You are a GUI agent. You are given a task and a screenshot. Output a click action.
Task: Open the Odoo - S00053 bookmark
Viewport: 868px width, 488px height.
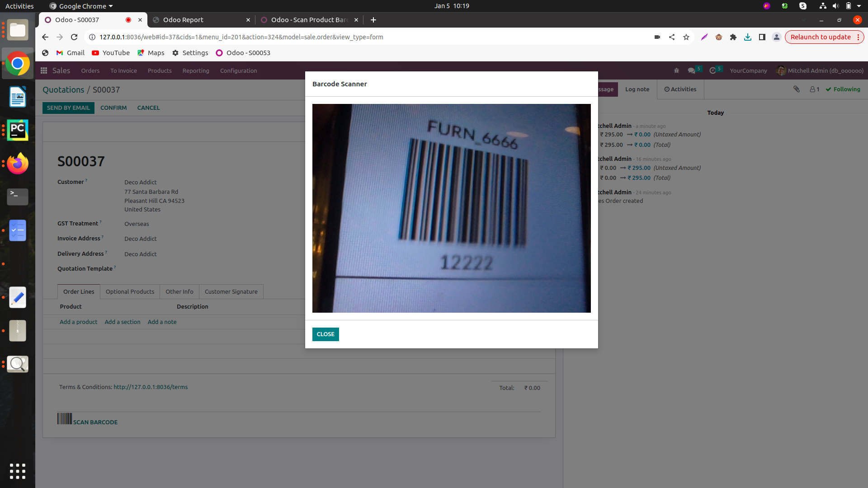(243, 53)
